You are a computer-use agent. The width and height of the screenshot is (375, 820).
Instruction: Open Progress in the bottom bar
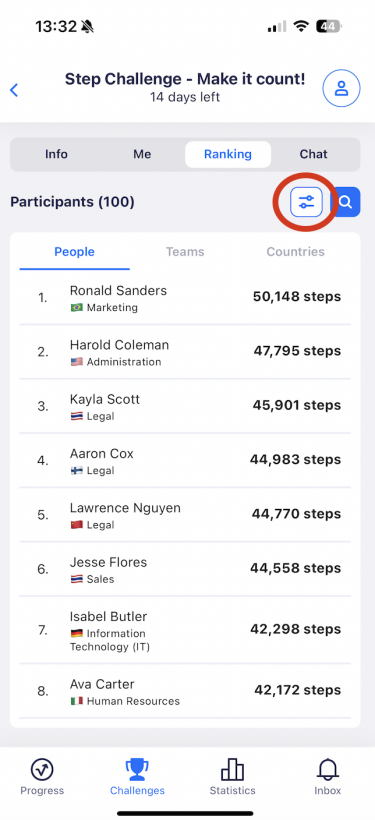click(42, 777)
